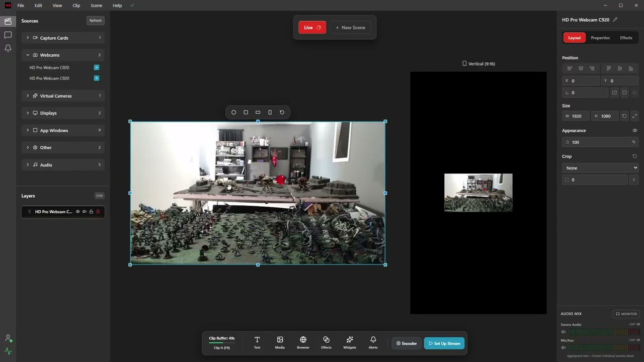Image resolution: width=644 pixels, height=362 pixels.
Task: Open the Widgets tool
Action: coord(350,342)
